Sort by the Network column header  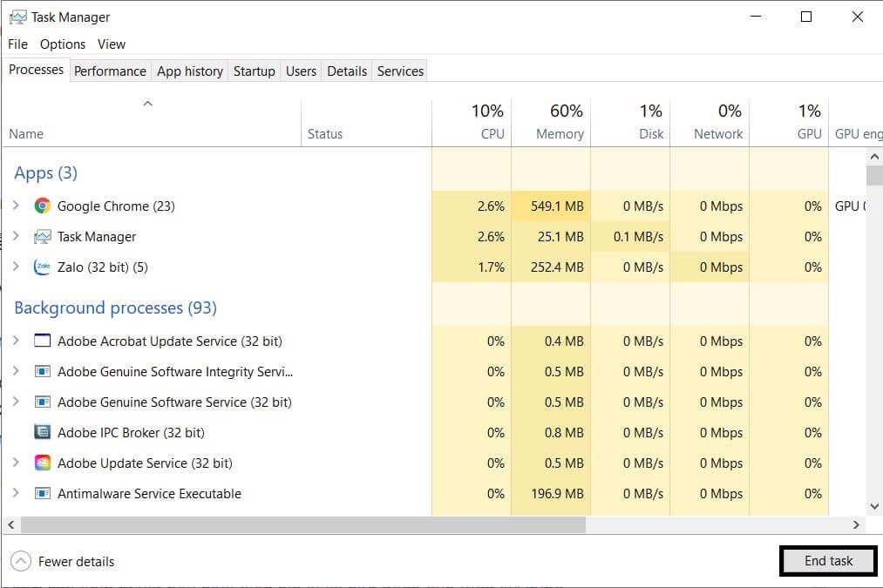(710, 122)
